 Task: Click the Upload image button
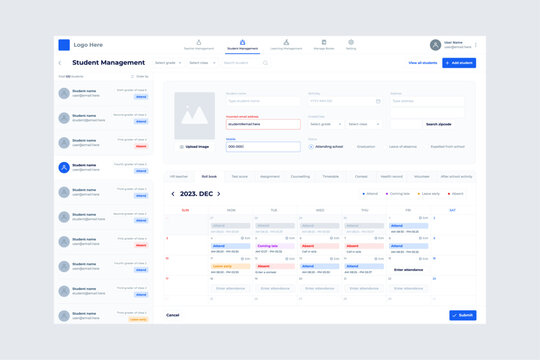pyautogui.click(x=194, y=147)
